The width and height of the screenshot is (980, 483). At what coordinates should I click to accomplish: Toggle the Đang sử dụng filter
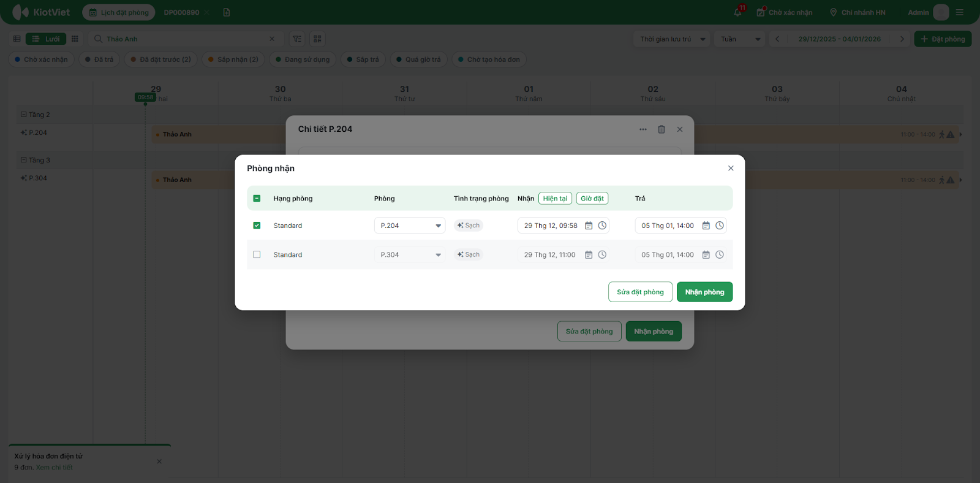(x=303, y=59)
